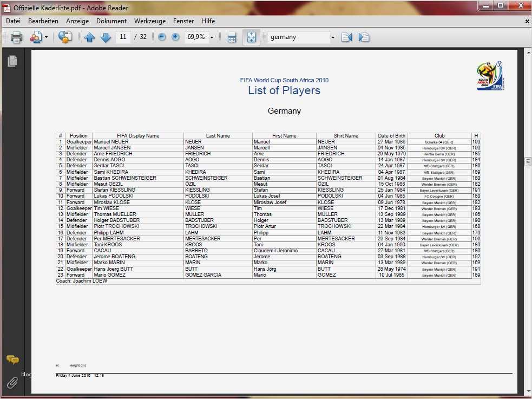Image resolution: width=532 pixels, height=399 pixels.
Task: Open the Datei menu
Action: pyautogui.click(x=13, y=21)
